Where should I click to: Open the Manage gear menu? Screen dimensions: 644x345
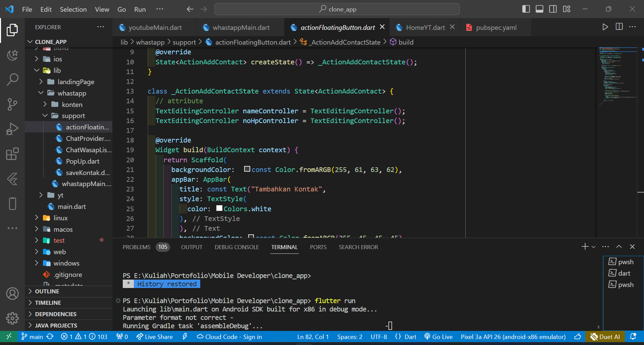click(12, 318)
